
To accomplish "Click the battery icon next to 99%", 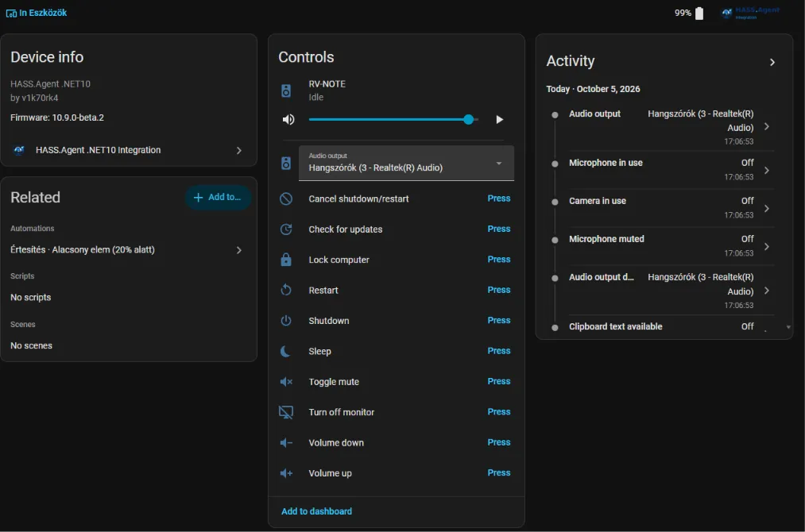I will point(699,13).
